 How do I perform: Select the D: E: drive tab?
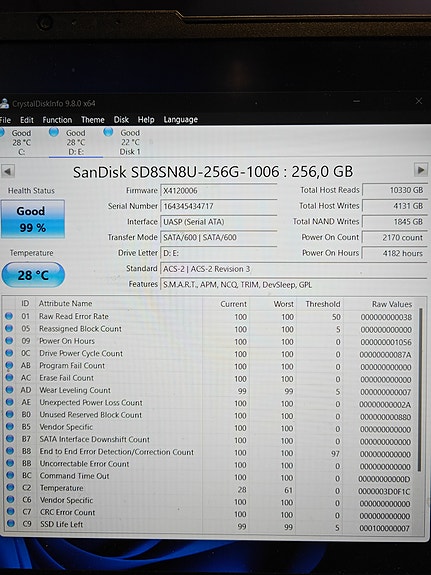pyautogui.click(x=76, y=142)
